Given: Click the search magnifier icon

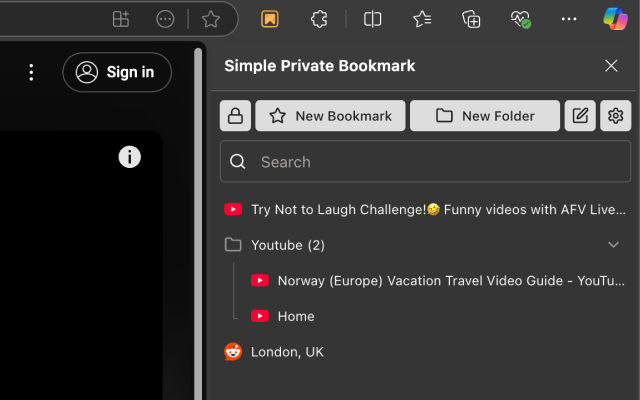Looking at the screenshot, I should tap(238, 162).
